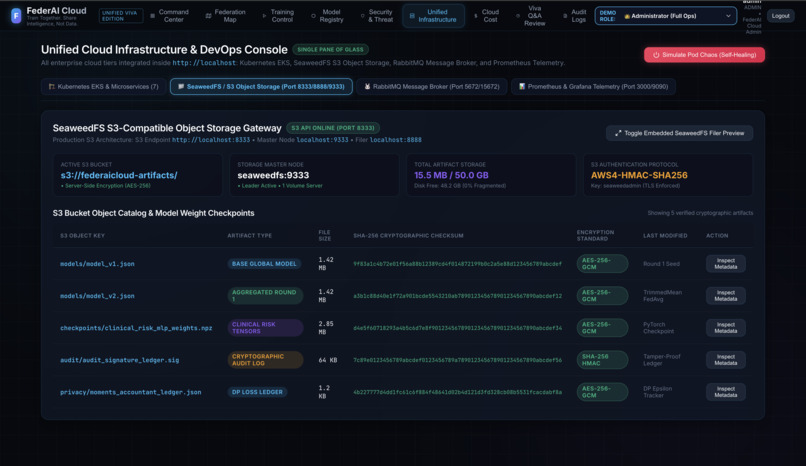
Task: Open the Command Center page
Action: (x=169, y=16)
